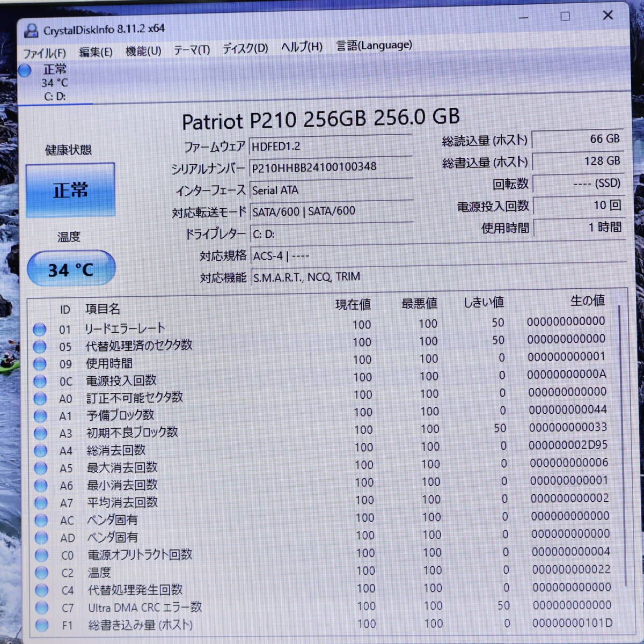Click status circle for A4 総消去回数 row

click(40, 450)
